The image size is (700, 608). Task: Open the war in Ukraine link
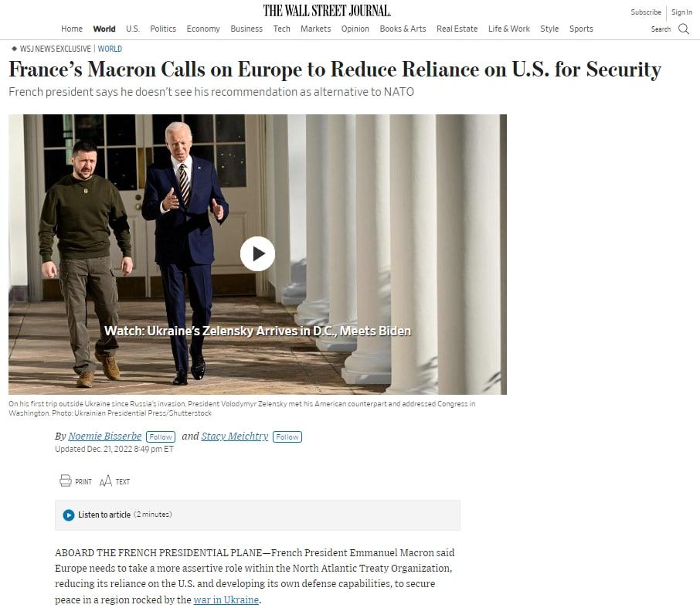[226, 600]
